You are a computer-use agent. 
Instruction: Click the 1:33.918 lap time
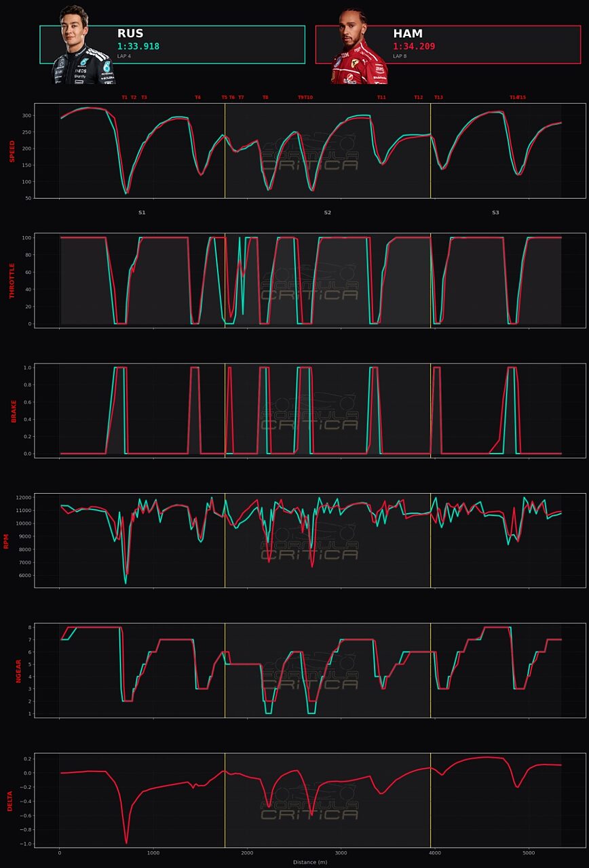tap(138, 46)
